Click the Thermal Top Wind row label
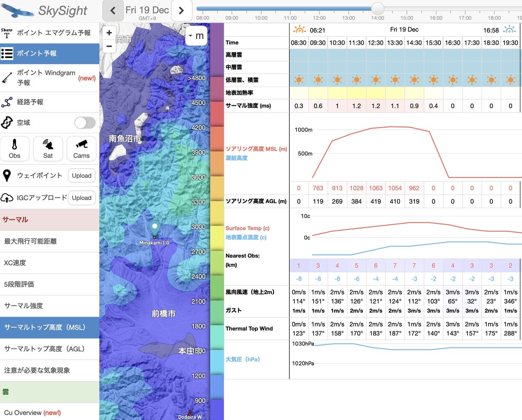 point(249,329)
